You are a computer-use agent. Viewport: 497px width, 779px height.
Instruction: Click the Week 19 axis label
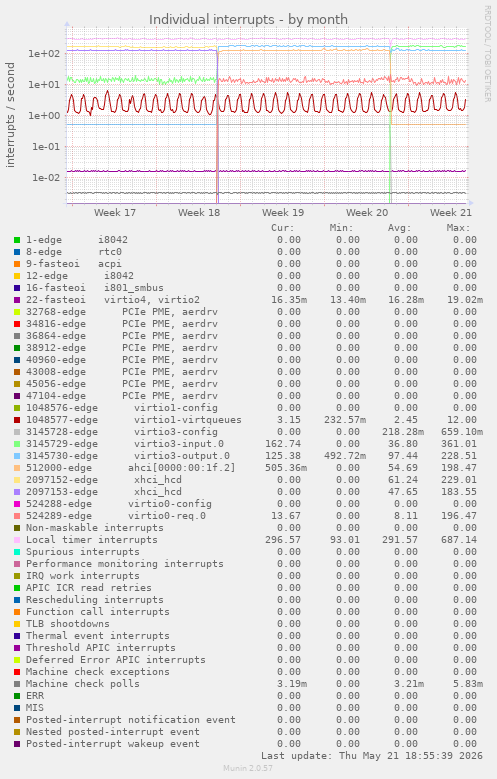[283, 213]
